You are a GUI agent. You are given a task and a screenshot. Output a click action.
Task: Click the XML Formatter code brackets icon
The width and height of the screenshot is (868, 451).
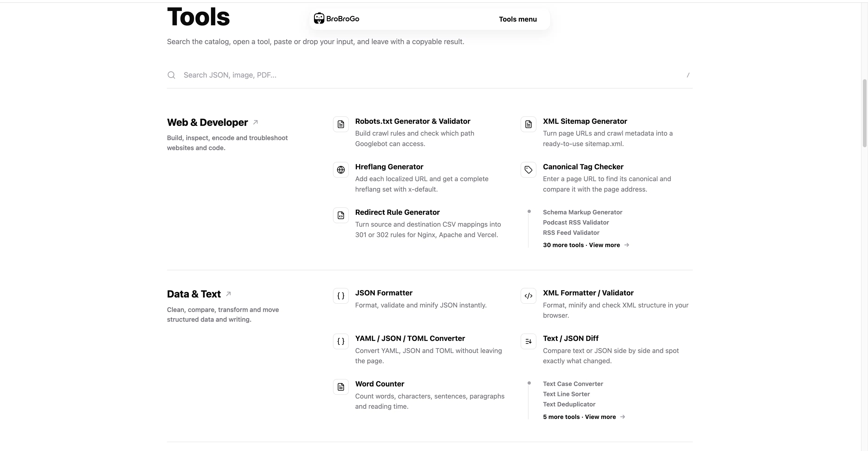pos(528,296)
